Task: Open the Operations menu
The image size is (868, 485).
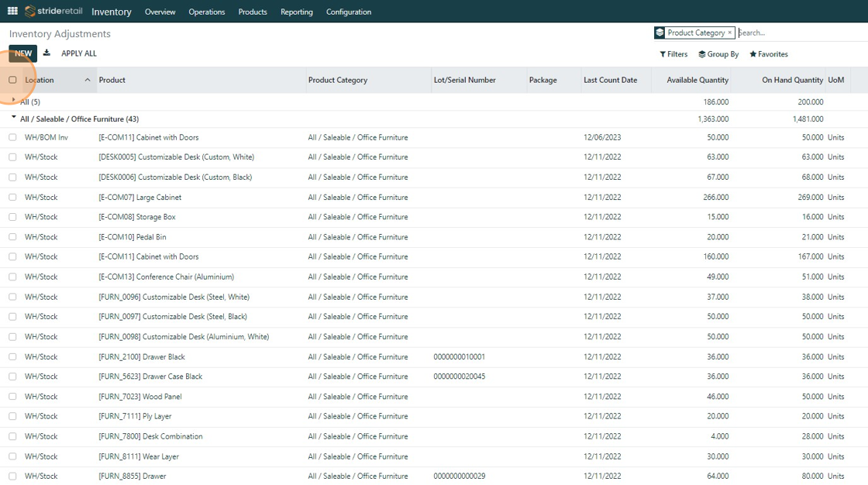Action: coord(206,12)
